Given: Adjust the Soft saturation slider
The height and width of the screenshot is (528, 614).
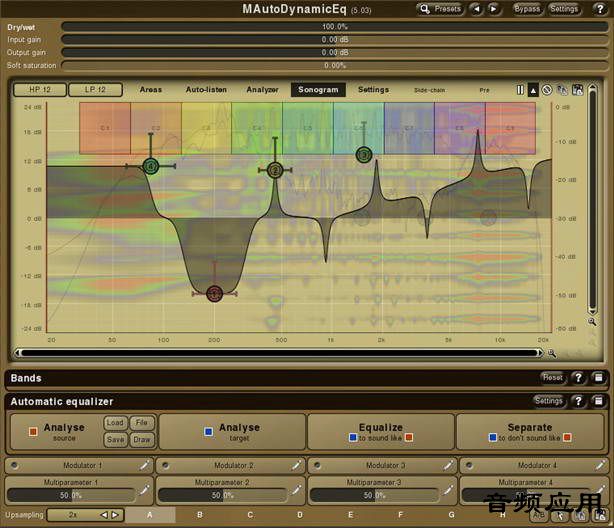Looking at the screenshot, I should (335, 65).
